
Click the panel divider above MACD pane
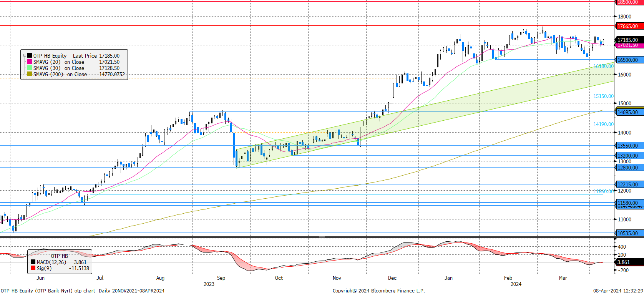[x=322, y=237]
